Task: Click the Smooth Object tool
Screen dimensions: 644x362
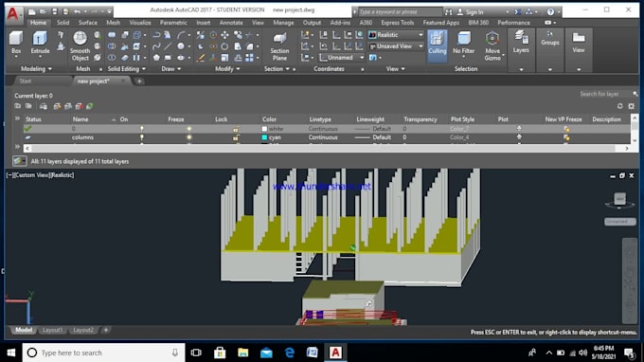Action: point(80,46)
